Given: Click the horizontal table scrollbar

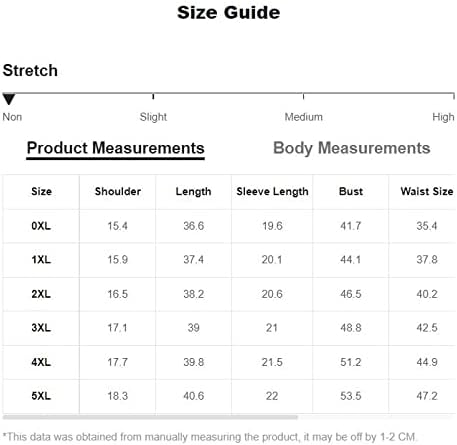Looking at the screenshot, I should tap(150, 417).
